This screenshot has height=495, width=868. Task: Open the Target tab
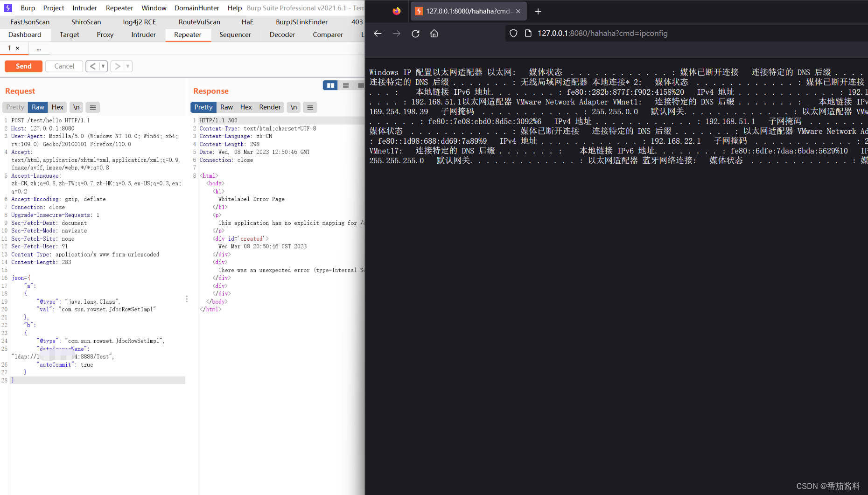(x=70, y=35)
